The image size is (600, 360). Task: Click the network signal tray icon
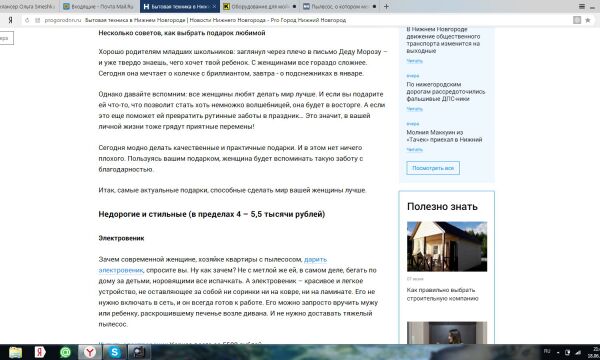tap(578, 352)
